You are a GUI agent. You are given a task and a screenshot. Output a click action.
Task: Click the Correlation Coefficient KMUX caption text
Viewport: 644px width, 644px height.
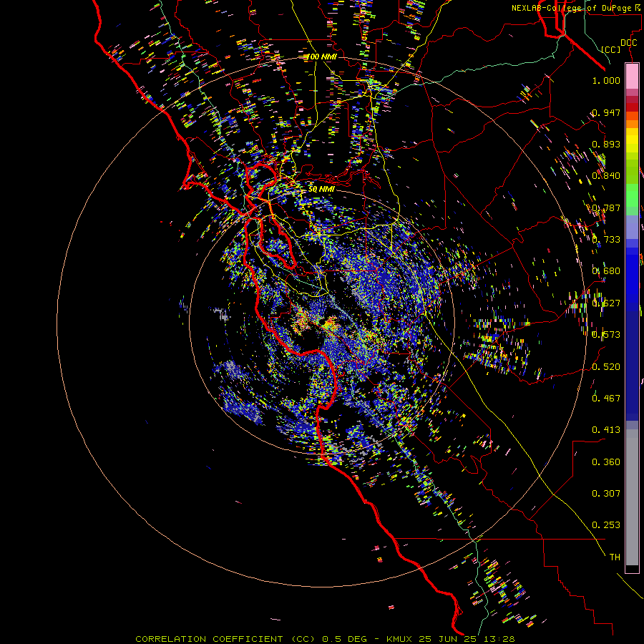click(x=325, y=639)
